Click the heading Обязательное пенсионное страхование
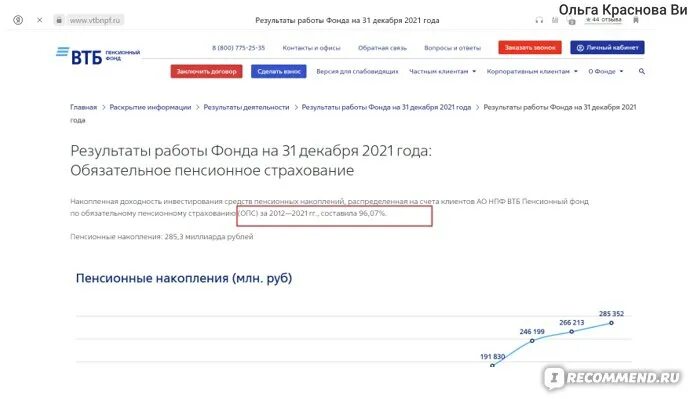This screenshot has height=399, width=691. (212, 170)
